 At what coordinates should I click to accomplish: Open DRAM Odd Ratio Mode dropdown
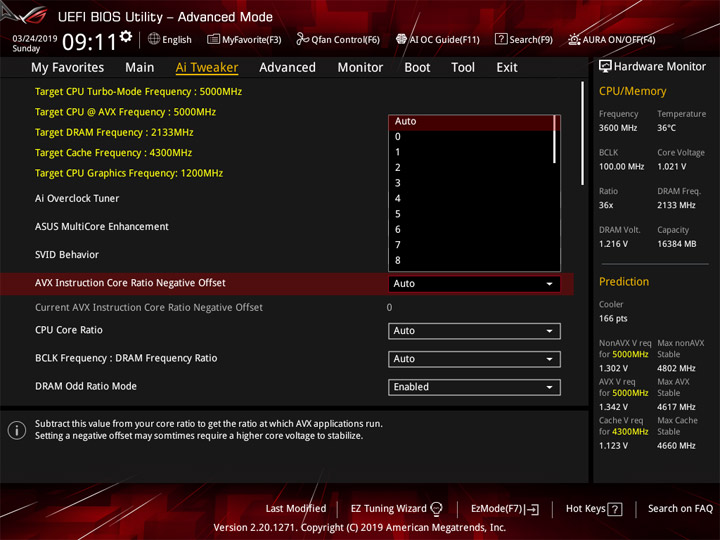474,387
